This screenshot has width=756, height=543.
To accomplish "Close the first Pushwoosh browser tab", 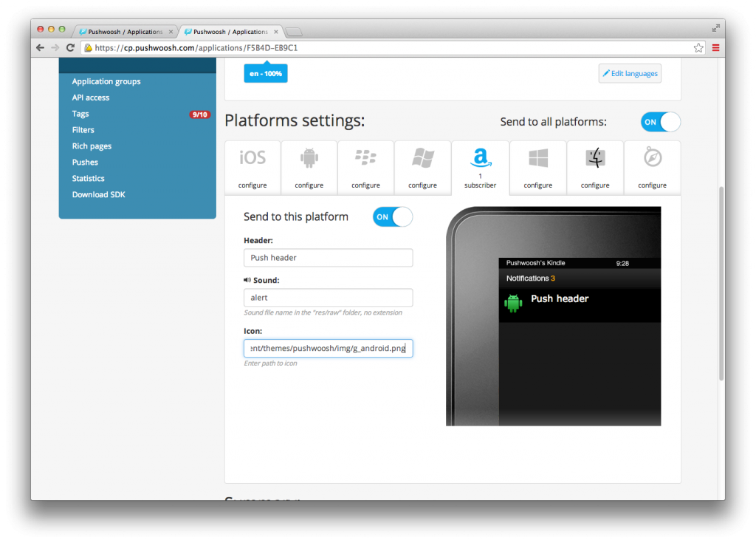I will point(171,32).
